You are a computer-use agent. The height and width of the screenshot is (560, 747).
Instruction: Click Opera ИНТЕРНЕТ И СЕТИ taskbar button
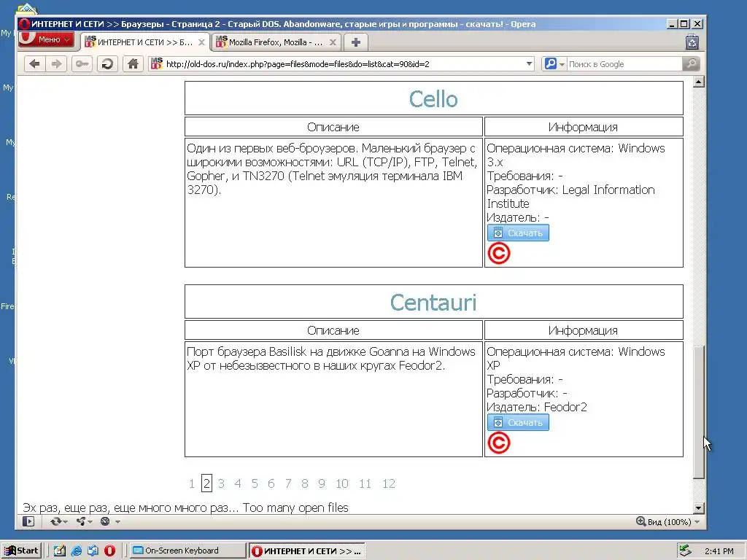tap(307, 551)
